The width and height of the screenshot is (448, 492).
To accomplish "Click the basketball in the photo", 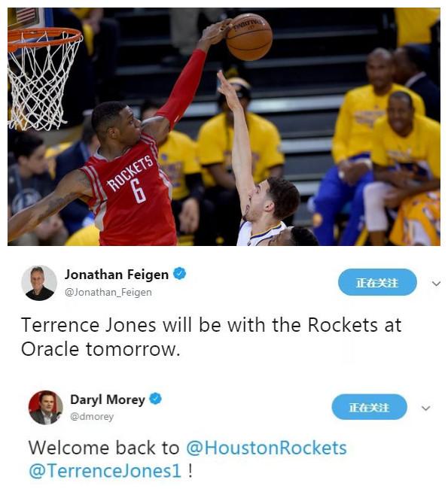I will [249, 37].
